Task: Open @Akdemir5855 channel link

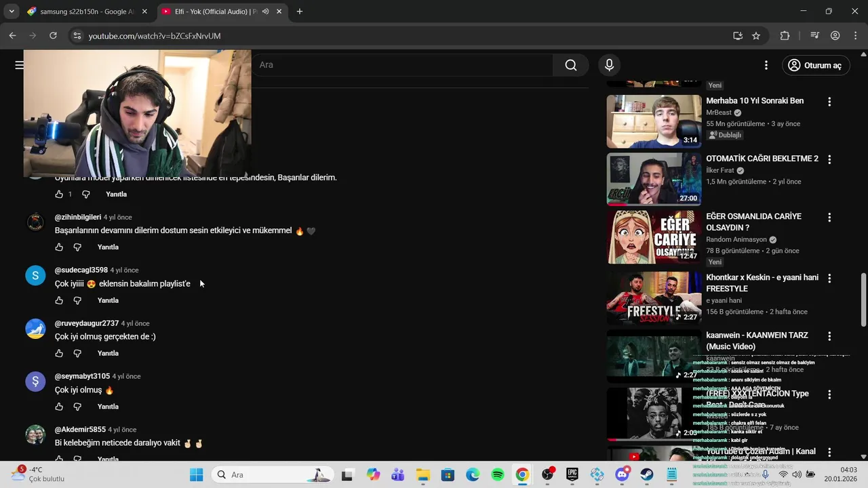Action: [x=80, y=430]
